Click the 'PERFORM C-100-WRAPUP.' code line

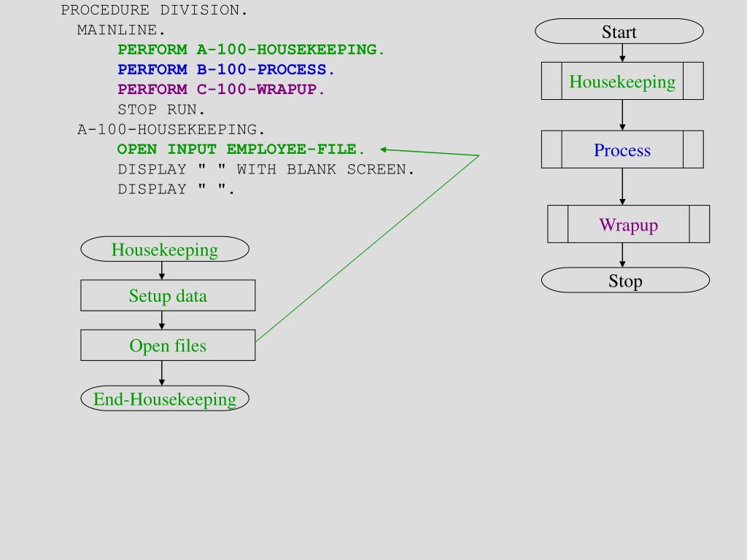coord(221,90)
